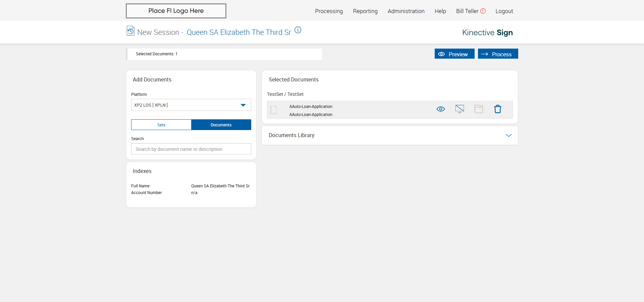Click the Process button
The height and width of the screenshot is (302, 644).
(498, 54)
